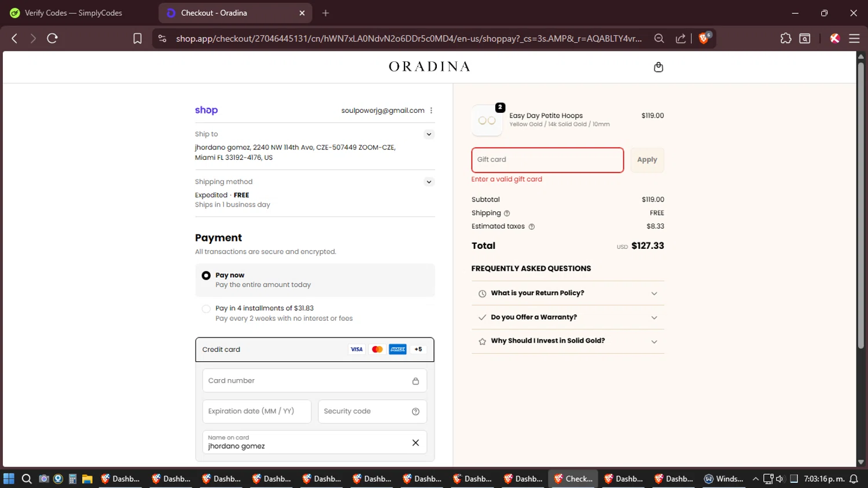This screenshot has width=868, height=488.
Task: Go forward to the next page
Action: (33, 38)
